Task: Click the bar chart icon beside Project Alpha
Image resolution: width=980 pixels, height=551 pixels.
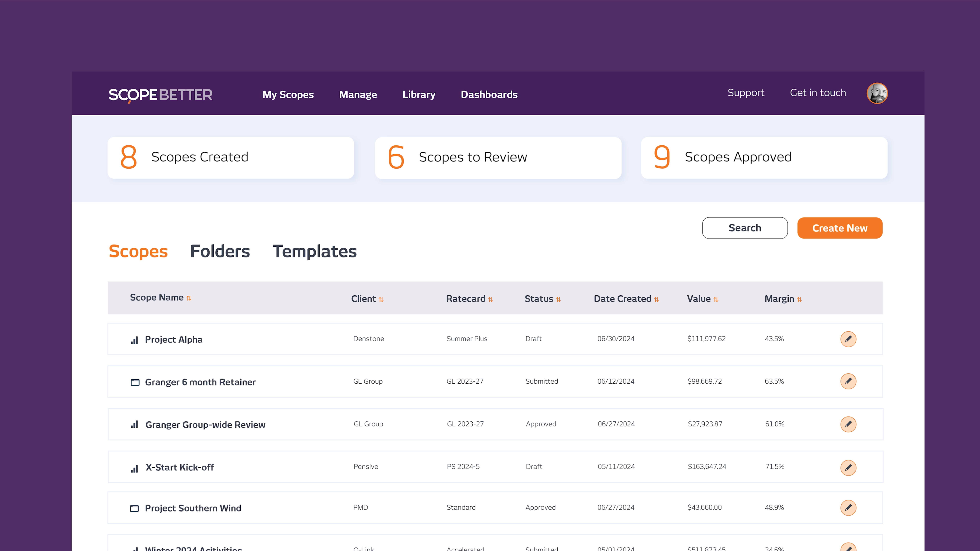Action: click(134, 340)
